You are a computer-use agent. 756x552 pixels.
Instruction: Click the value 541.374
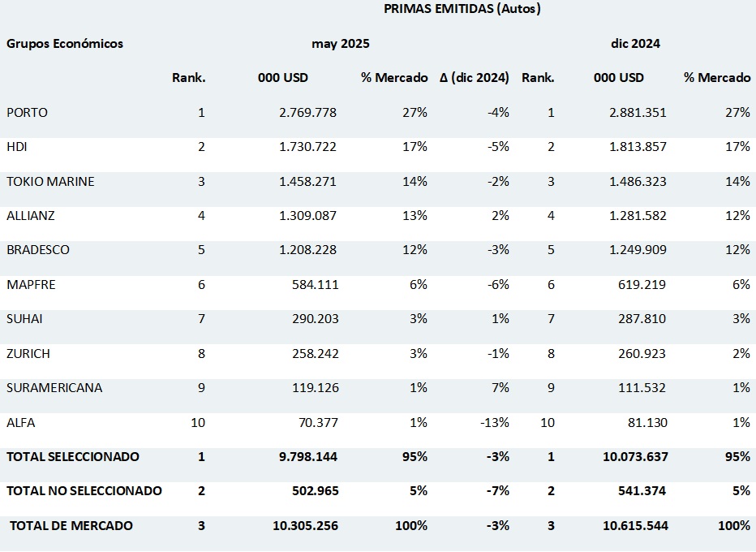(x=642, y=491)
